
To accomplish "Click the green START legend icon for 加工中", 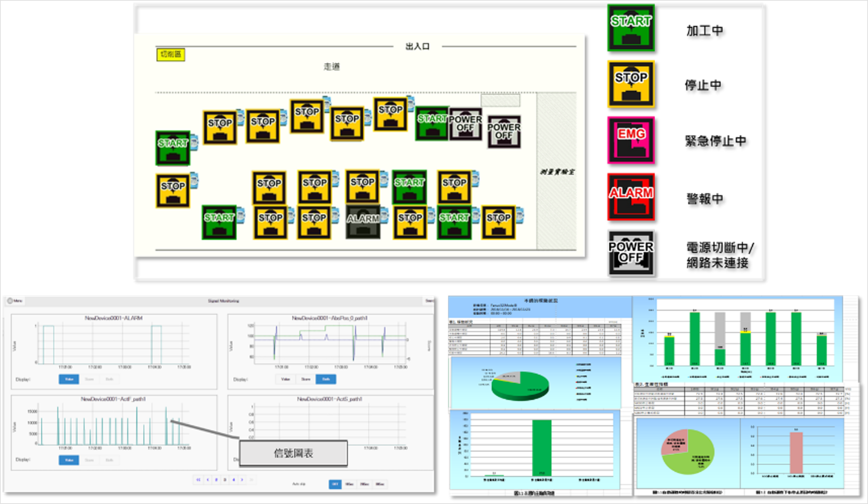I will pyautogui.click(x=631, y=28).
